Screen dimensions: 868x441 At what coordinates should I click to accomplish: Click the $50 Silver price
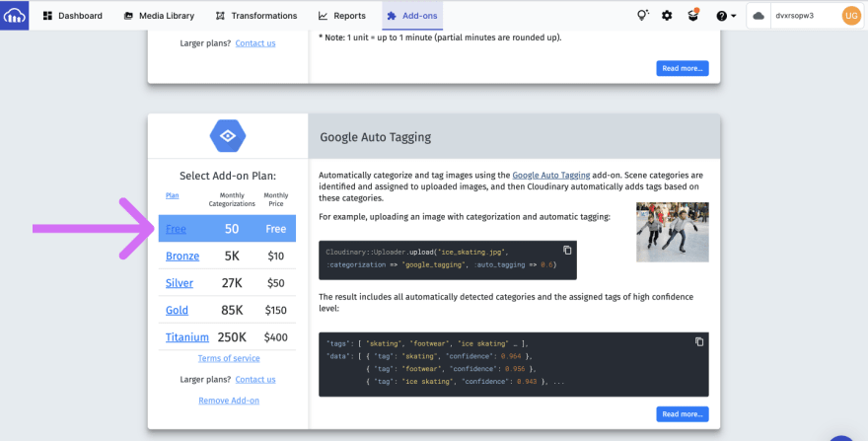click(275, 283)
